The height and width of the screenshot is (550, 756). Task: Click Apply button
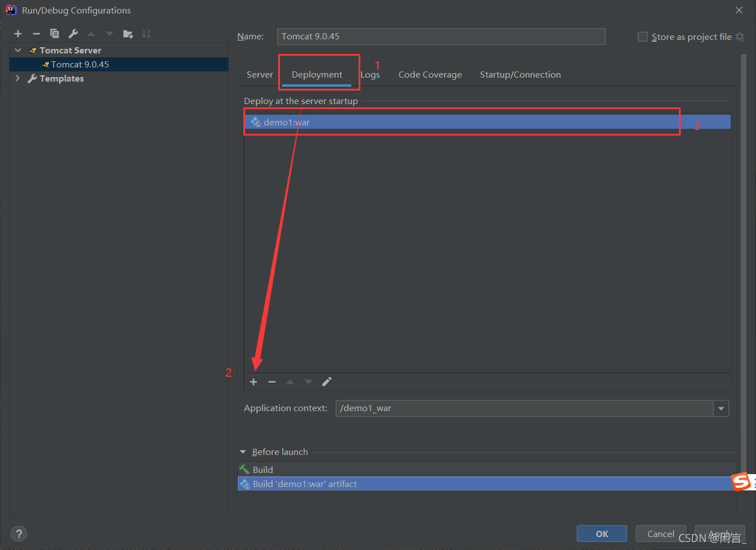(720, 534)
